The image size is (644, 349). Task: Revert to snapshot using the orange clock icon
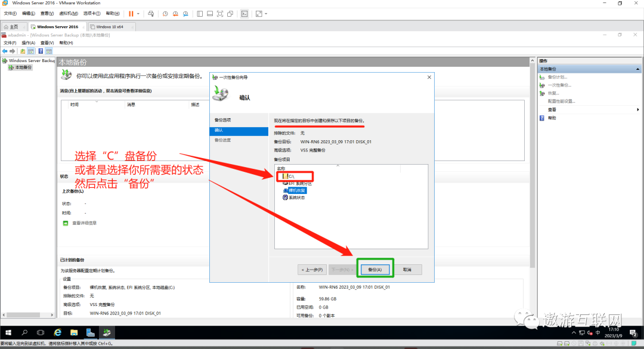click(x=175, y=14)
